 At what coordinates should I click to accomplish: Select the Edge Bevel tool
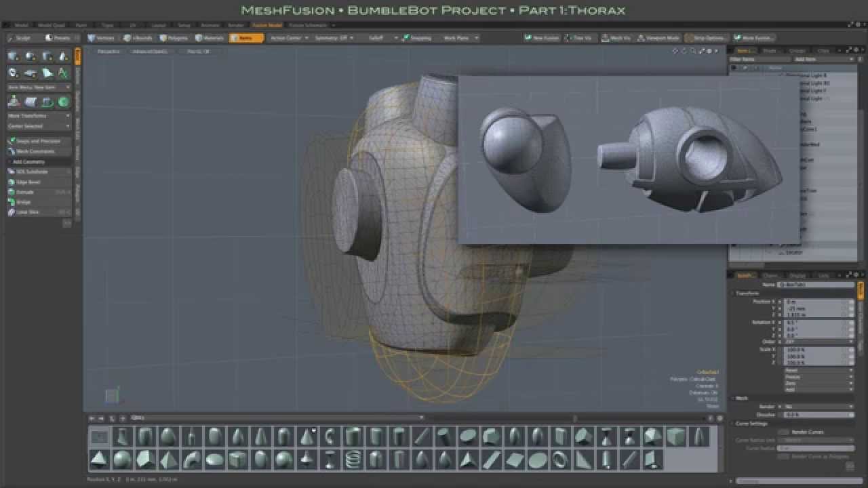39,182
